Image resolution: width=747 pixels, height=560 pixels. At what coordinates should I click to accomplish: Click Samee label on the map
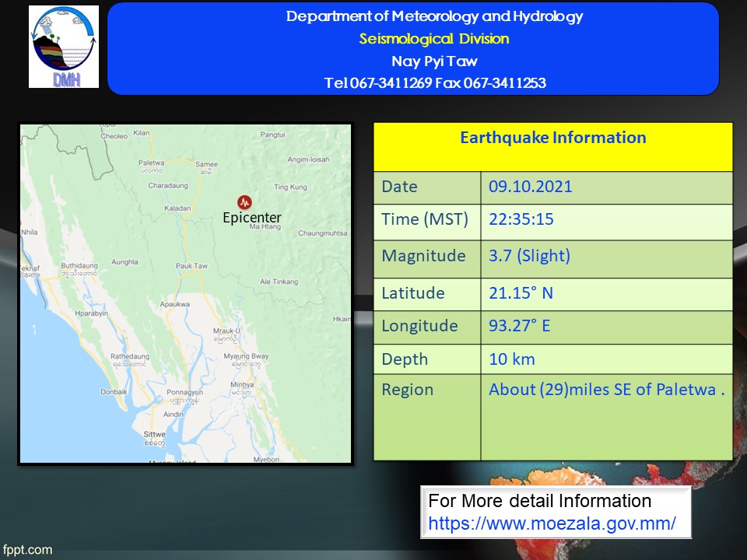click(x=207, y=164)
